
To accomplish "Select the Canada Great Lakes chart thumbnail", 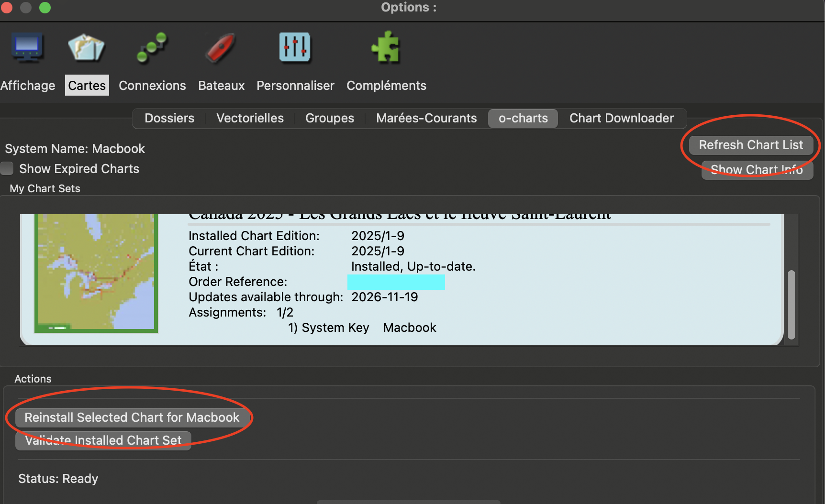I will click(x=96, y=273).
